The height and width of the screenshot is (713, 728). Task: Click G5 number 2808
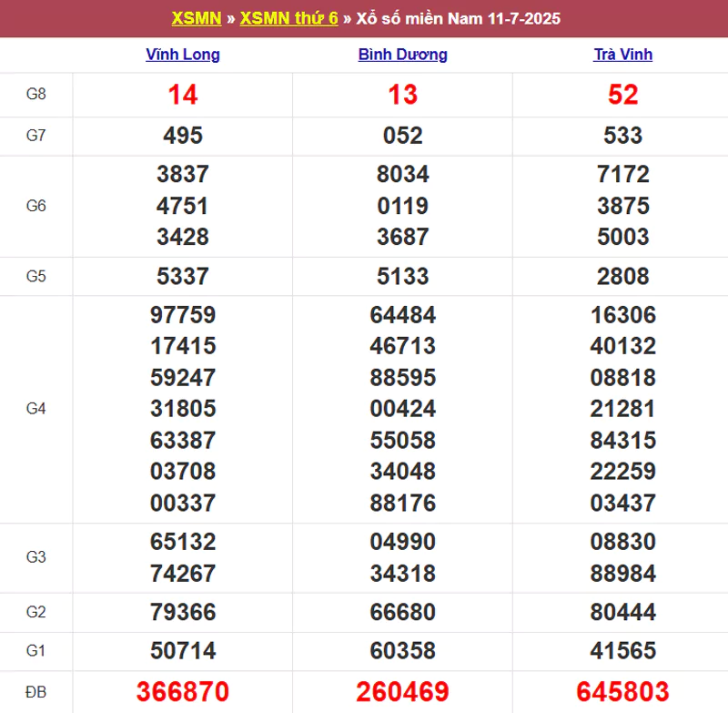(x=622, y=276)
